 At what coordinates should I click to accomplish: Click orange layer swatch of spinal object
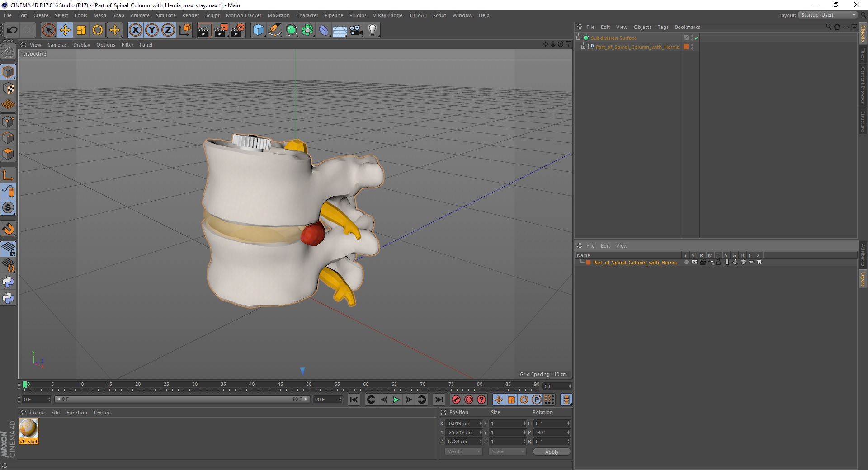[686, 47]
